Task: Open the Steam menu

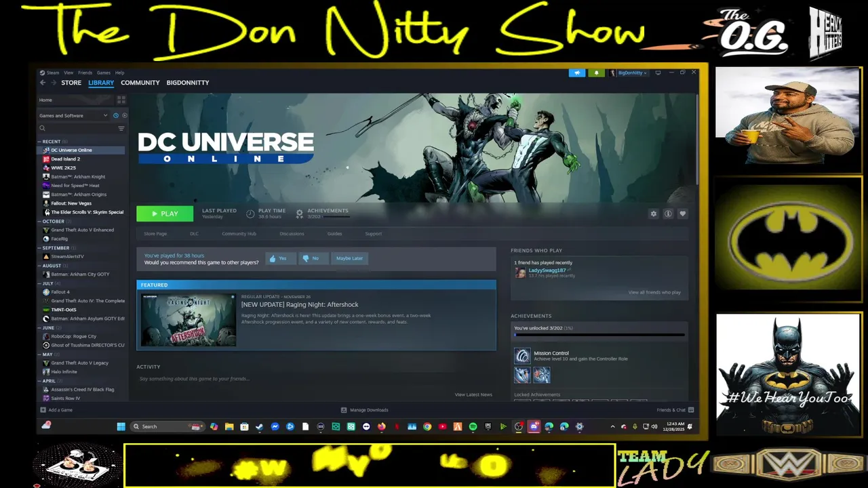Action: [x=53, y=73]
